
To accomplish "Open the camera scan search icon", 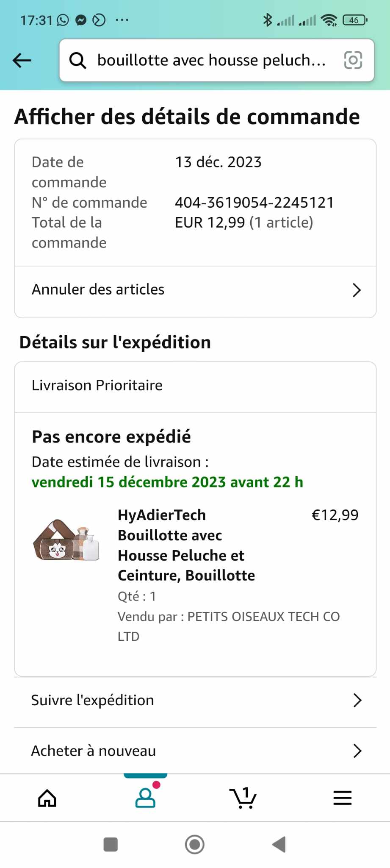I will pos(353,60).
